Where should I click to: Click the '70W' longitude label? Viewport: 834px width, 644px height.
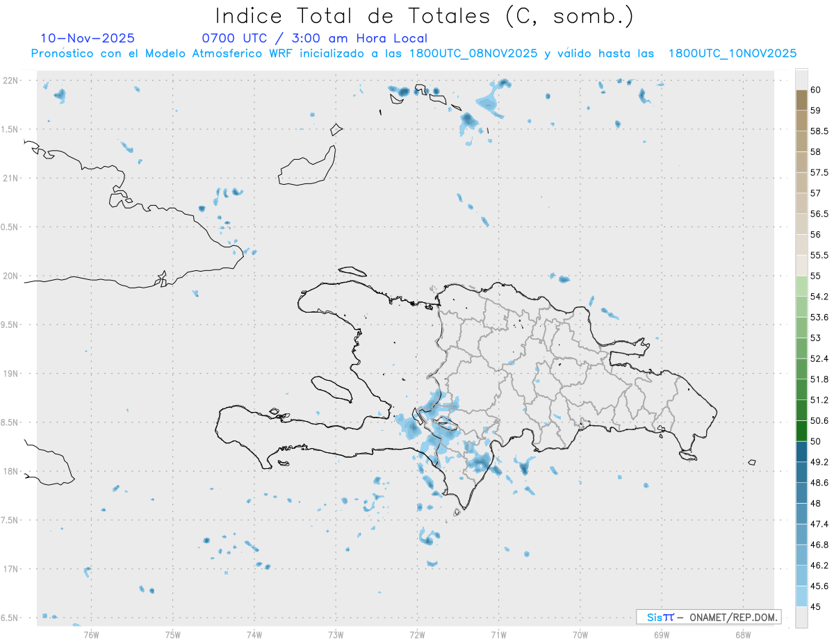pyautogui.click(x=580, y=634)
